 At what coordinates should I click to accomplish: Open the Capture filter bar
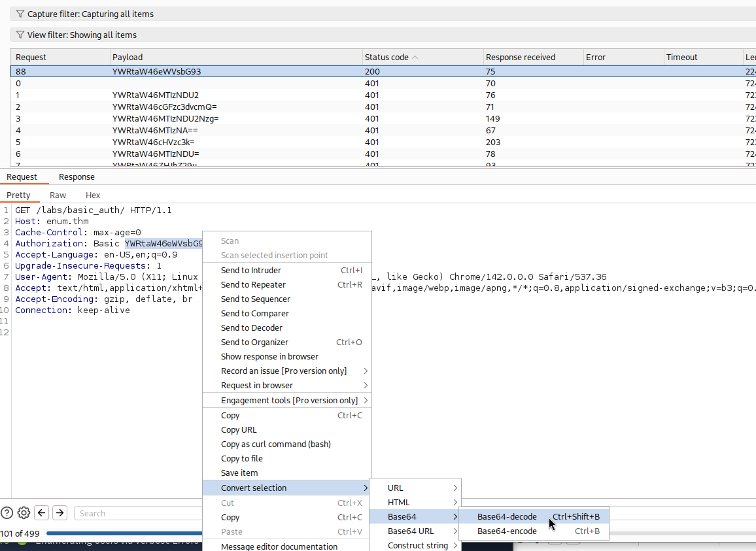click(383, 14)
